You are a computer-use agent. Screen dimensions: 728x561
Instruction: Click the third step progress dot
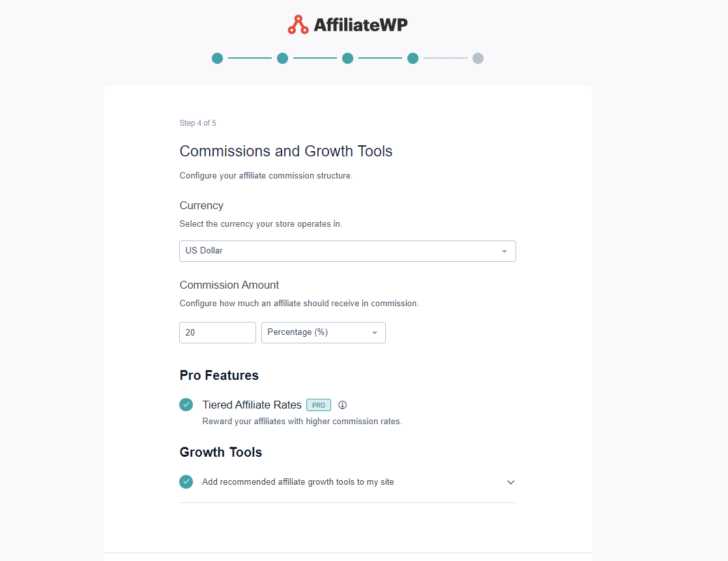[x=348, y=59]
